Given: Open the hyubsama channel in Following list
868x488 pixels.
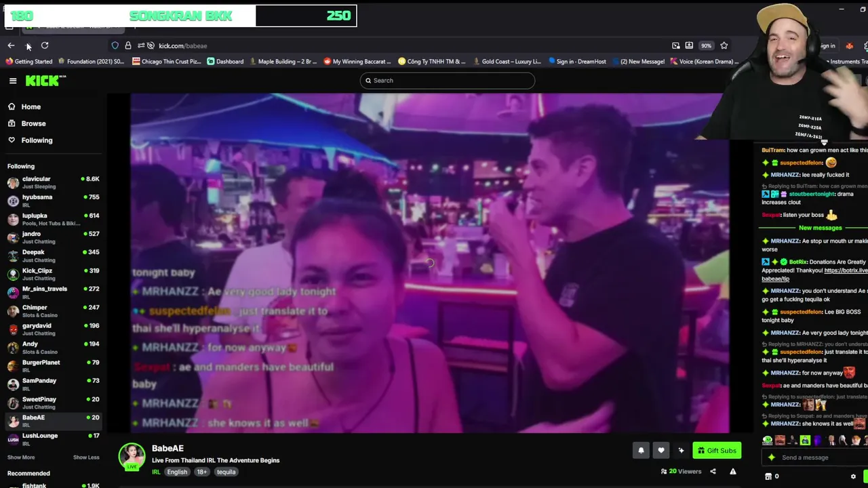Looking at the screenshot, I should tap(53, 201).
